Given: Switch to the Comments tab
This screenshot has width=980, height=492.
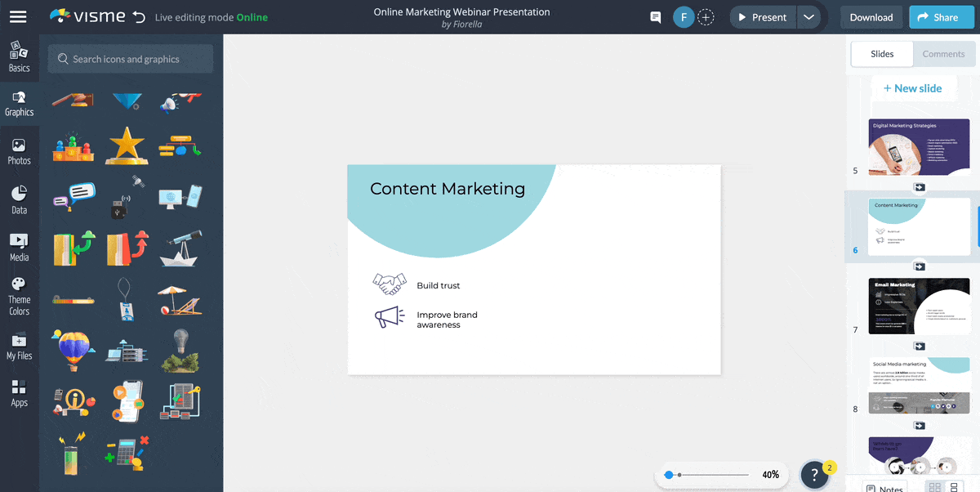Looking at the screenshot, I should pos(943,54).
